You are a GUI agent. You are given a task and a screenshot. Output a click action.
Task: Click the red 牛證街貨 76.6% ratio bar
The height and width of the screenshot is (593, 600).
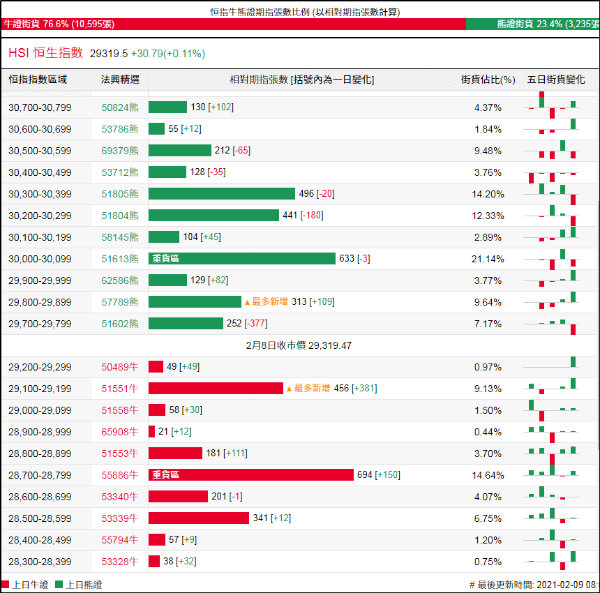tap(233, 24)
